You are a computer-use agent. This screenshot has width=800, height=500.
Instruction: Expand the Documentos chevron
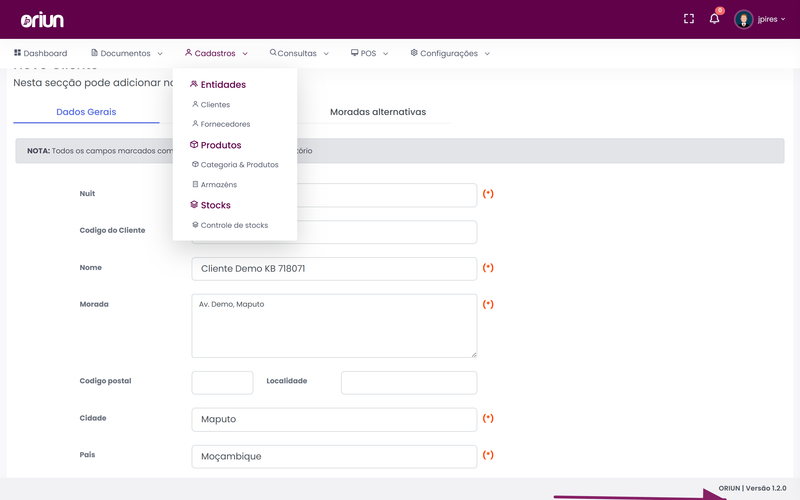[x=160, y=54]
